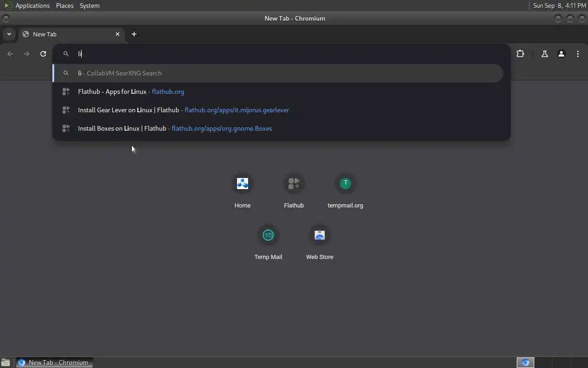
Task: Open the Temp Mail shortcut tile
Action: pyautogui.click(x=268, y=242)
